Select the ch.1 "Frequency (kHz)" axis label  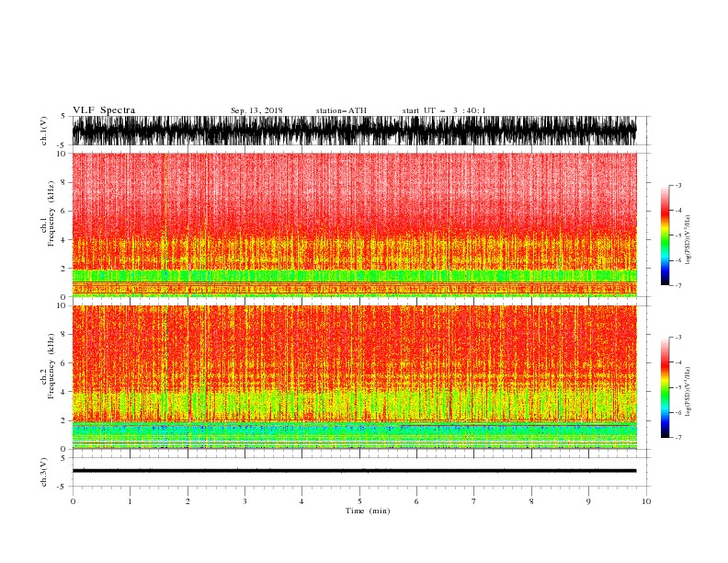pos(51,213)
